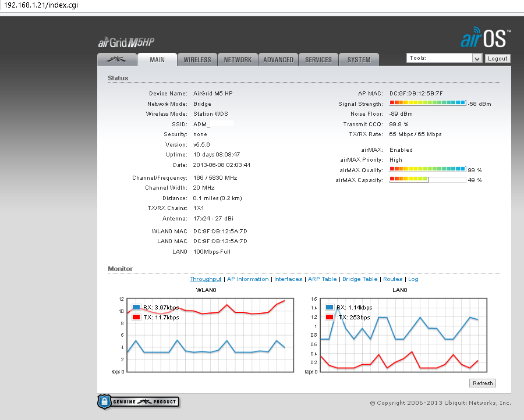This screenshot has height=420, width=524.
Task: Click the Transmit CCQ value 99.8 %
Action: [399, 124]
